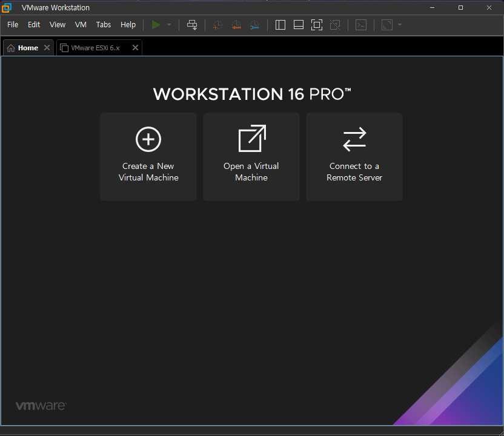Click Open a Virtual Machine tile
The height and width of the screenshot is (436, 504).
(251, 157)
